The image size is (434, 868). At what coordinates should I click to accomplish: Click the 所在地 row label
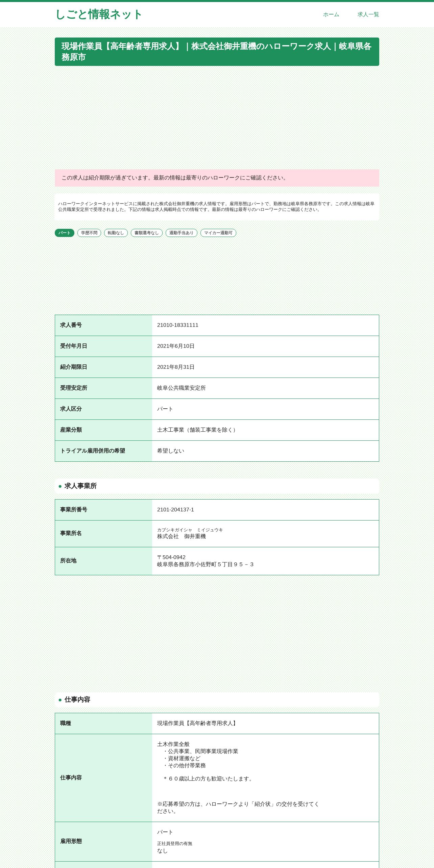click(x=68, y=561)
